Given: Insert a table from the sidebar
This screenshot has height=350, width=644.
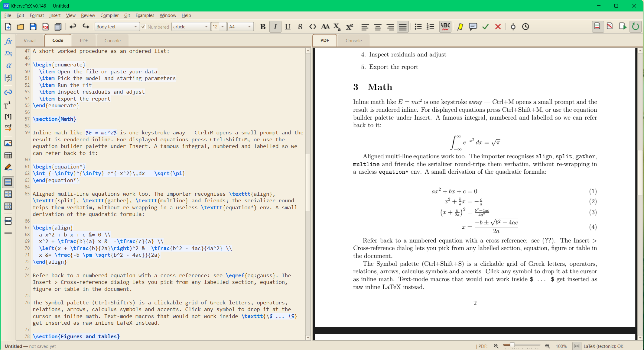Looking at the screenshot, I should (8, 156).
